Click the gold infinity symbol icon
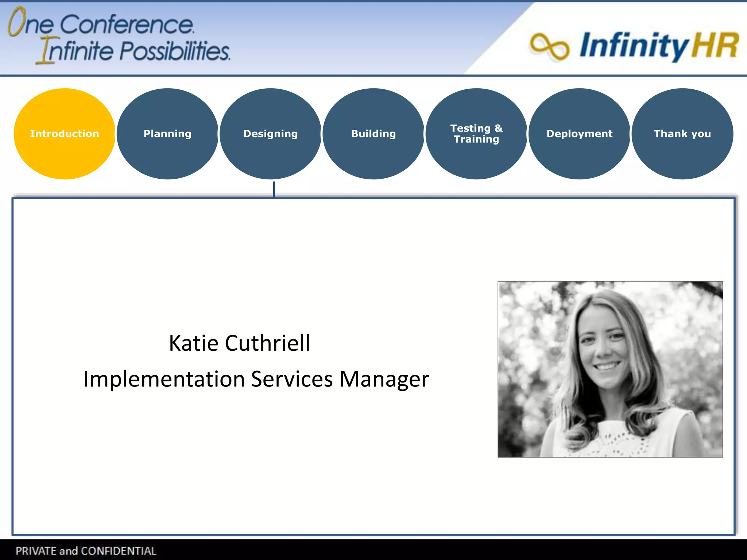 point(549,47)
